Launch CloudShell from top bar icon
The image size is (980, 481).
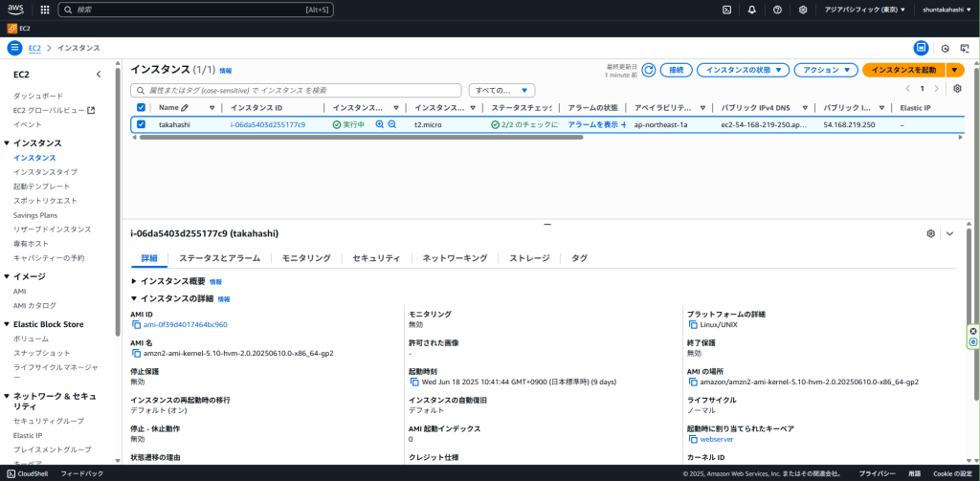(727, 10)
